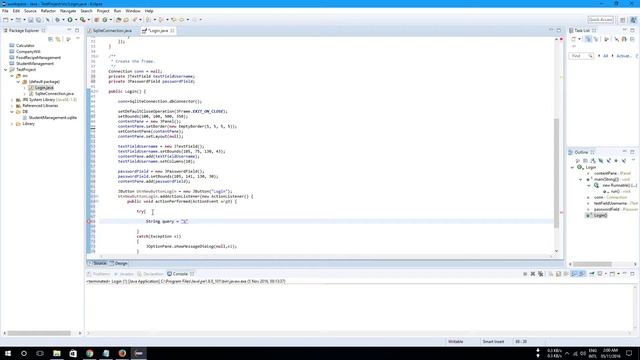Toggle Categorized view in Task List
The height and width of the screenshot is (360, 640).
(x=588, y=39)
